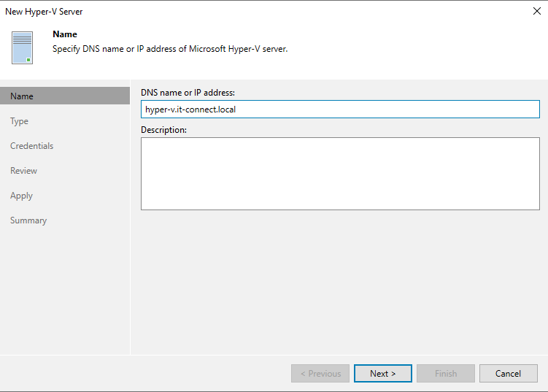Click blank area of steps pane below Summary

(x=65, y=292)
